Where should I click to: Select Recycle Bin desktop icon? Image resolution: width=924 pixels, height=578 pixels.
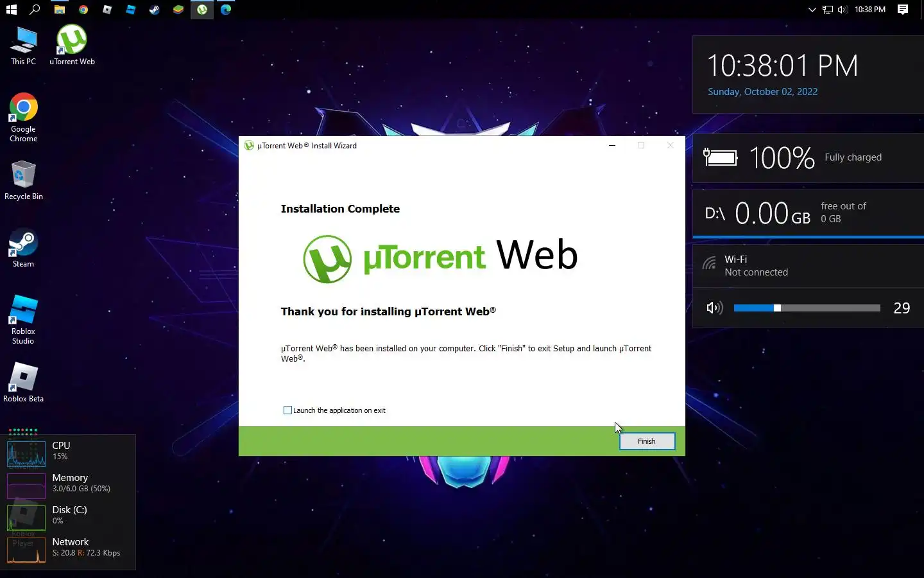(x=24, y=180)
